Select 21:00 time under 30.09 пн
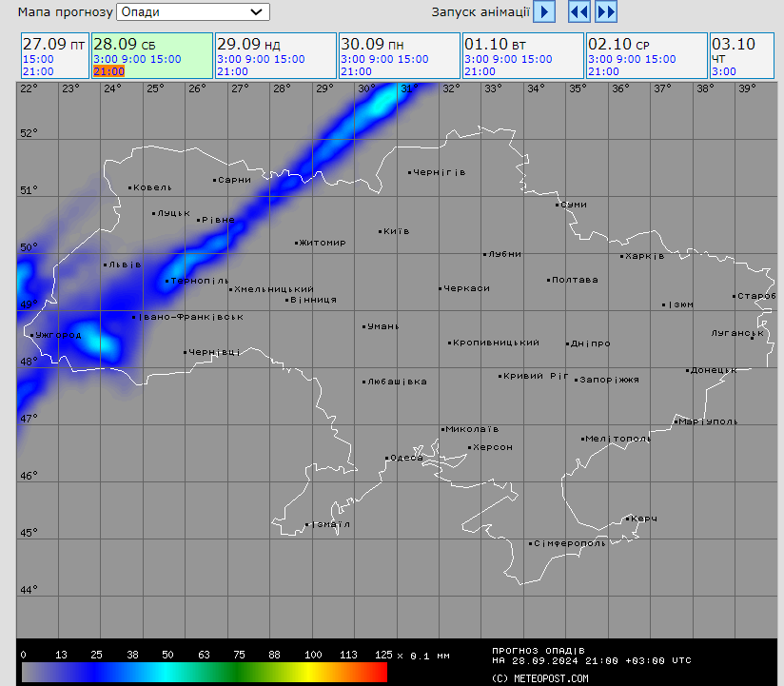This screenshot has width=784, height=686. (355, 70)
